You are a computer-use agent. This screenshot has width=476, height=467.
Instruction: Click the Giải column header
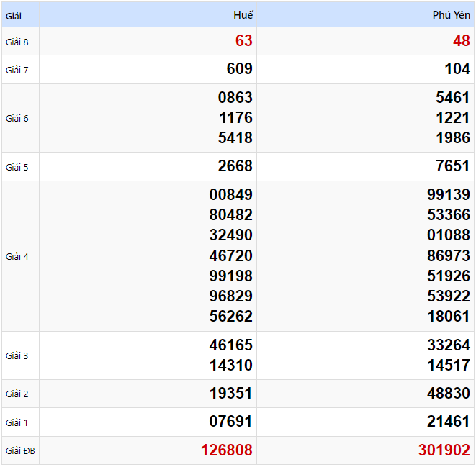pos(14,15)
